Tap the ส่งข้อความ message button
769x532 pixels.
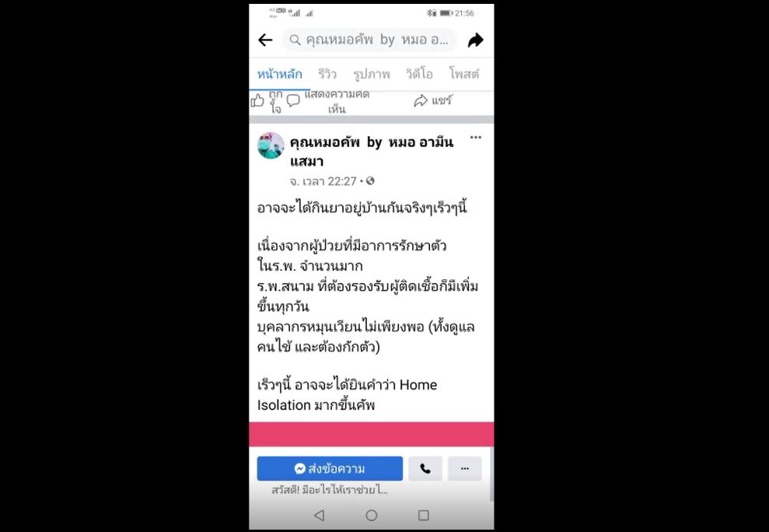[x=330, y=469]
